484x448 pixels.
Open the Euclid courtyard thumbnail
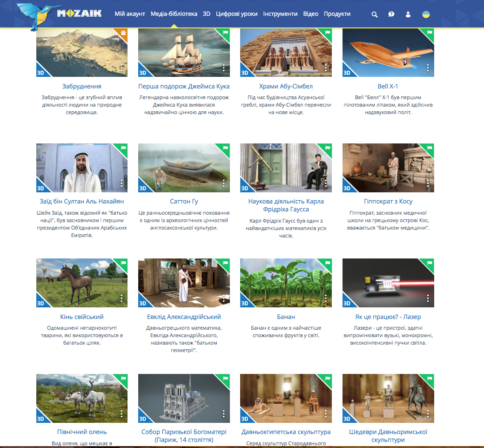pyautogui.click(x=184, y=283)
